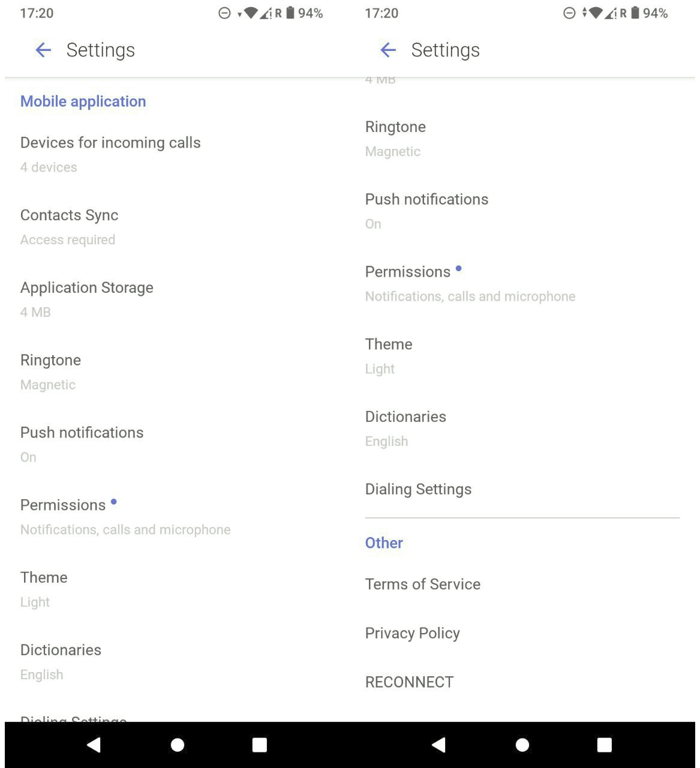
Task: Tap RECONNECT to reconnect the app
Action: [x=409, y=682]
